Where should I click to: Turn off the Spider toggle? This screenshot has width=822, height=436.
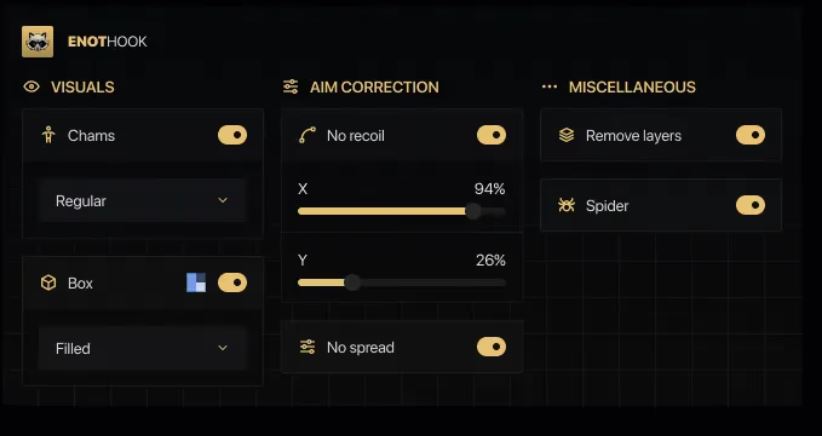750,205
